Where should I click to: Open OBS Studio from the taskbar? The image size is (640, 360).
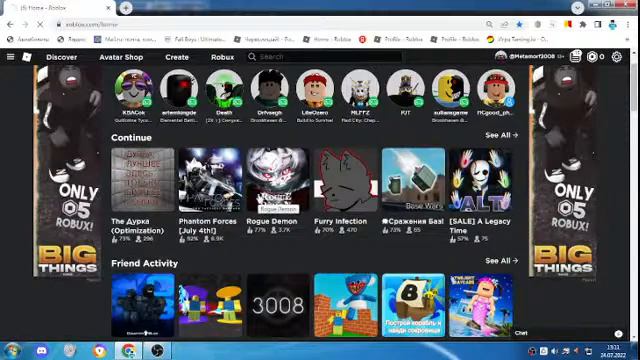coord(157,351)
